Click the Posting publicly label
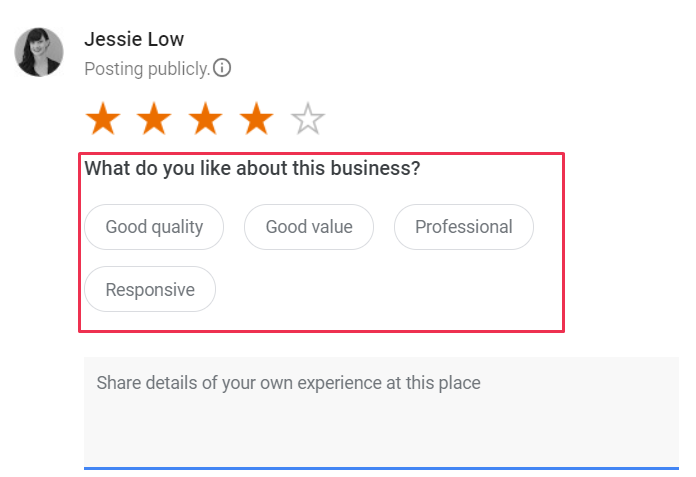The image size is (696, 477). [147, 69]
